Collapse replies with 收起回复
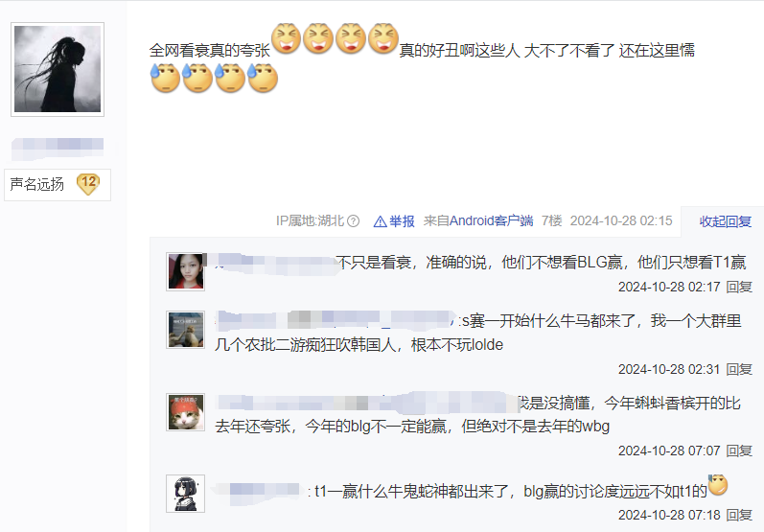Screen dimensions: 764x532 (x=725, y=221)
